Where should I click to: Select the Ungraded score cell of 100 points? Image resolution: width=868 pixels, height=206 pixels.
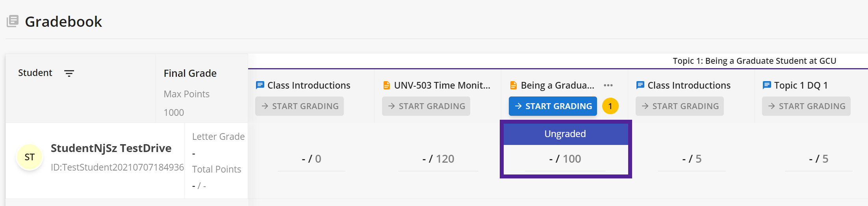566,149
